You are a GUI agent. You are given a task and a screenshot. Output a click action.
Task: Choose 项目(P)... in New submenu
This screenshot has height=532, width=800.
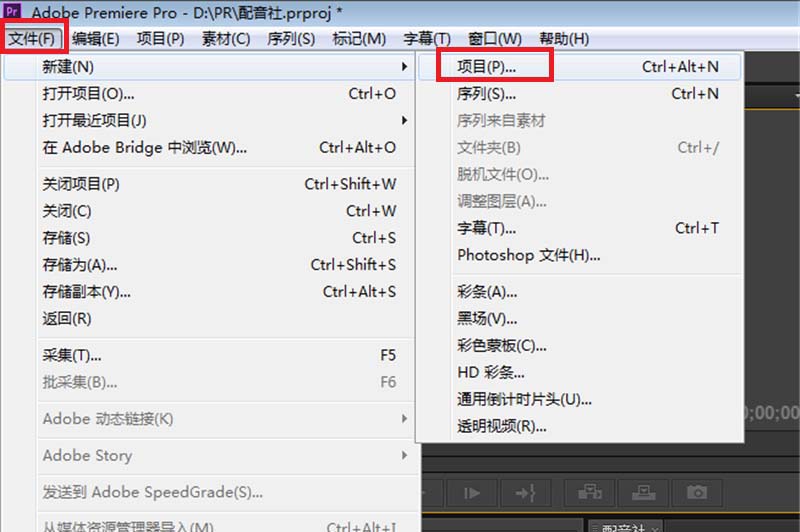(x=580, y=66)
